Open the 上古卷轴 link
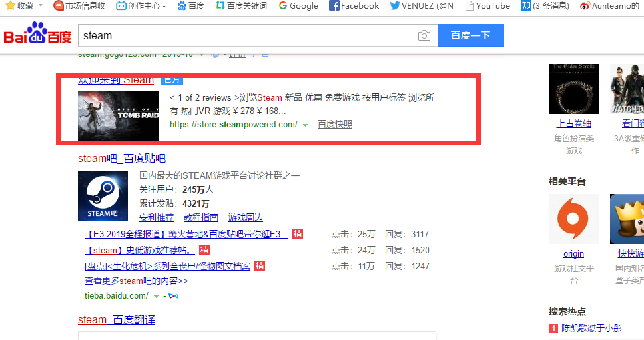644x340 pixels. coord(574,123)
